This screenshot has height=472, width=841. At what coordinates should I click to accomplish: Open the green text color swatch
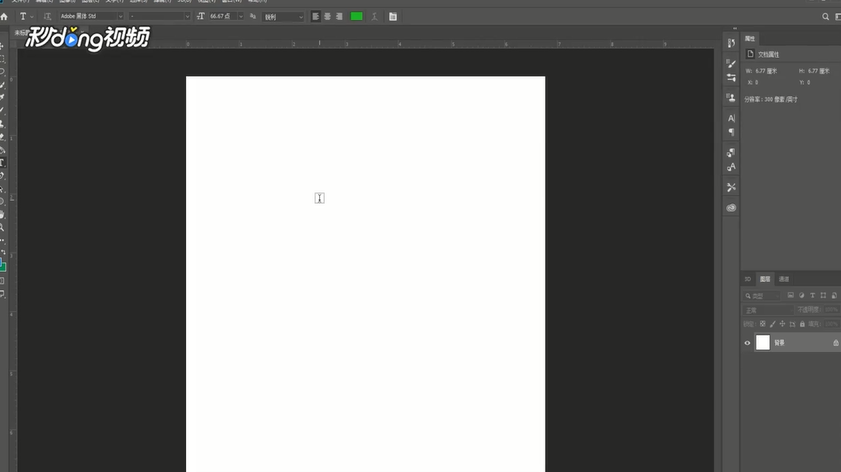pos(357,17)
